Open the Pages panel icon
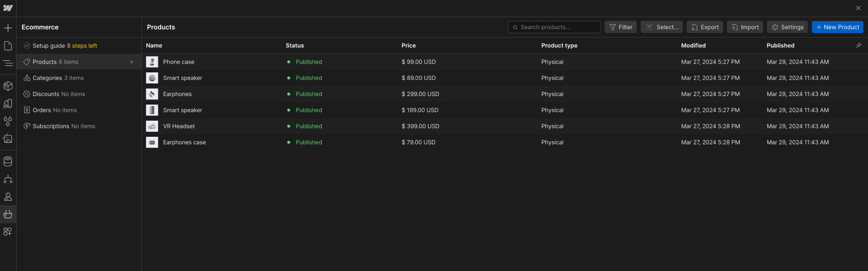Viewport: 868px width, 271px height. (x=8, y=45)
